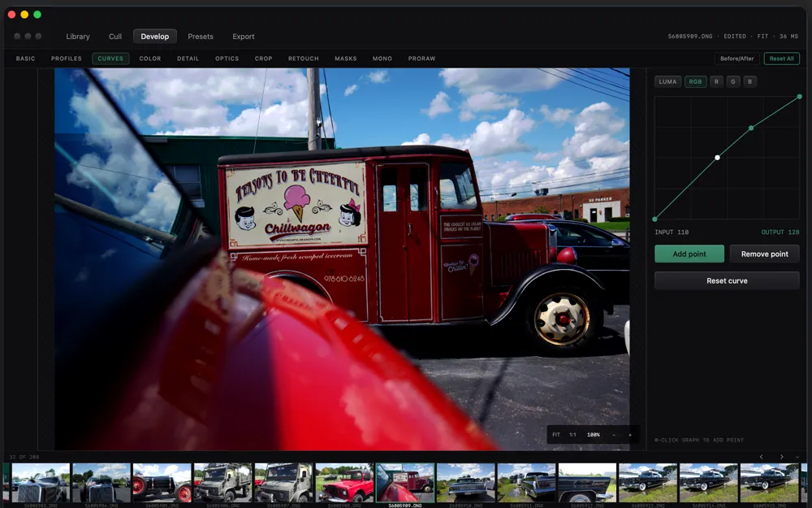Click the white selected curve control point
The width and height of the screenshot is (812, 508).
717,158
